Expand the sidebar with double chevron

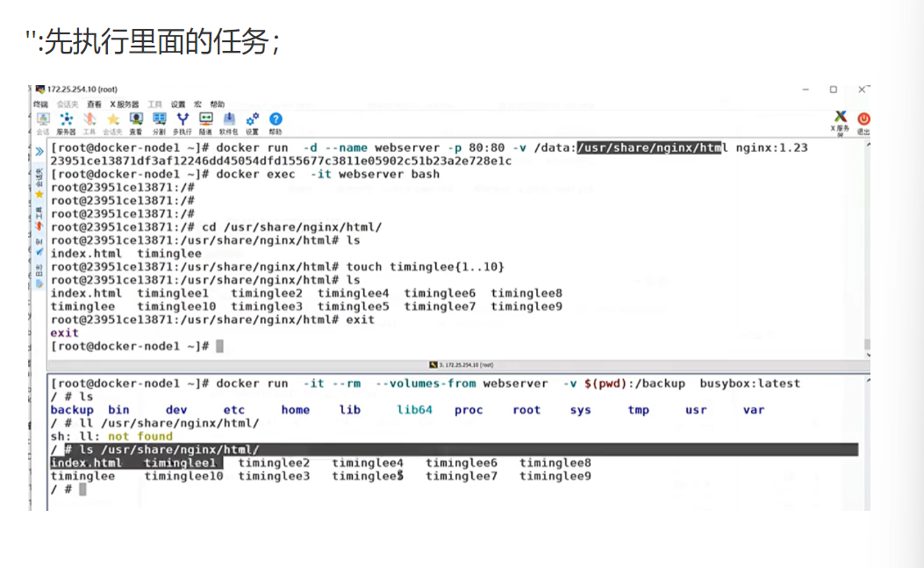tap(39, 152)
